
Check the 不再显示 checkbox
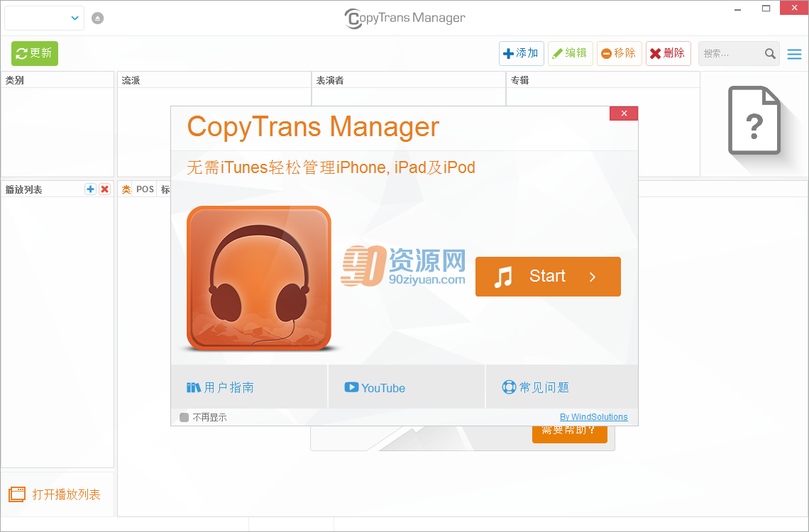coord(185,418)
